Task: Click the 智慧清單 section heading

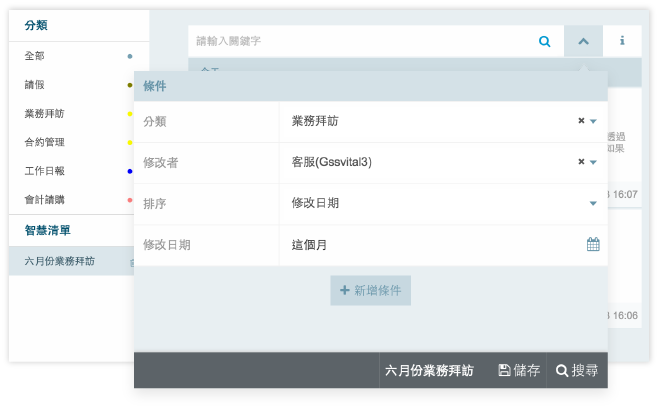Action: tap(47, 230)
